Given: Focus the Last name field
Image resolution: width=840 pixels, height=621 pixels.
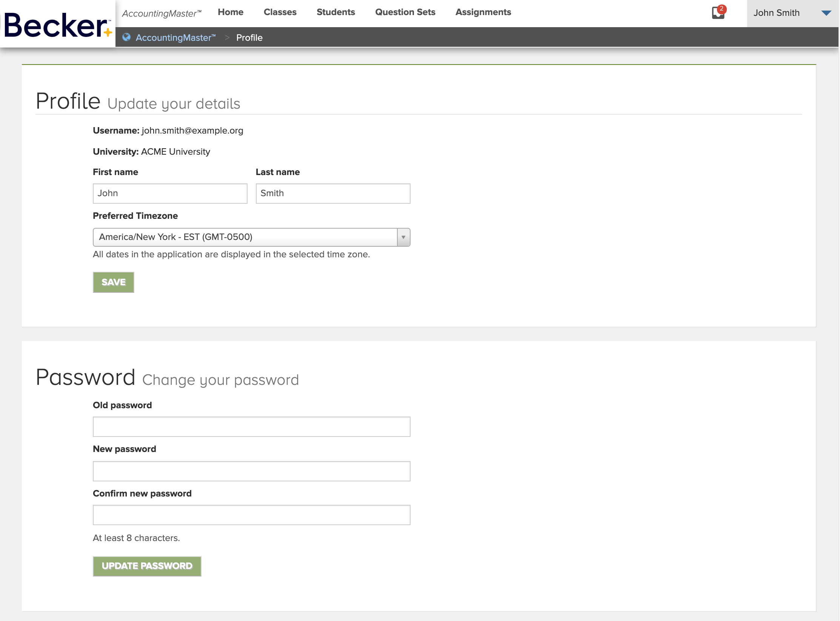Looking at the screenshot, I should [333, 194].
